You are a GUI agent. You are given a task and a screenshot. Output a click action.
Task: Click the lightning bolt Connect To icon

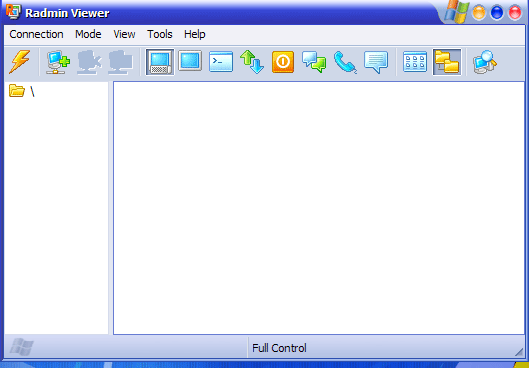click(x=20, y=62)
